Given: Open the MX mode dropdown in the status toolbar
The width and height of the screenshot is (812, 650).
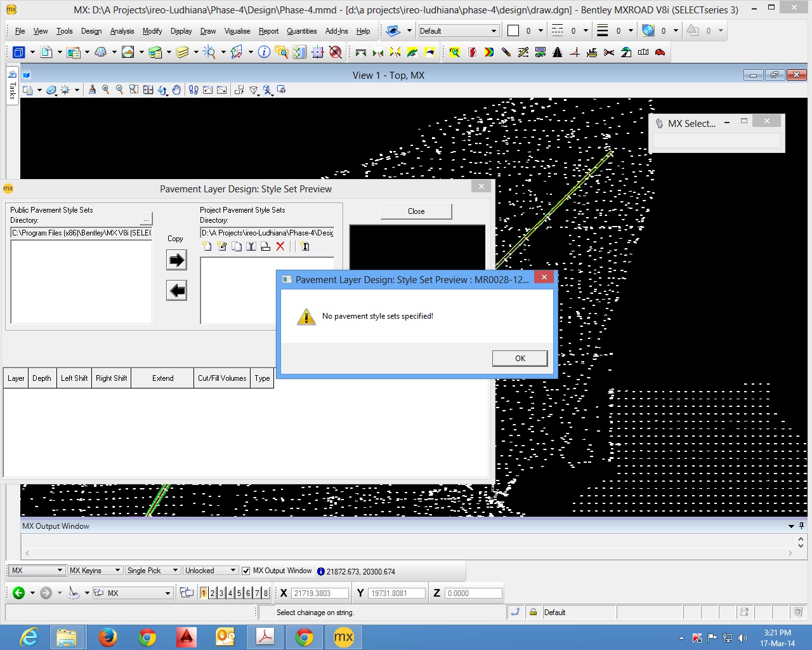Looking at the screenshot, I should (37, 571).
